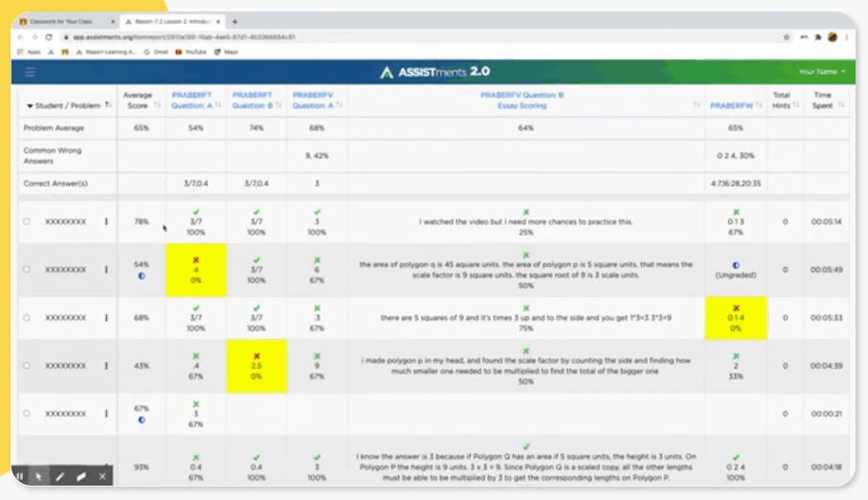Click the Problem Average row label

click(54, 128)
